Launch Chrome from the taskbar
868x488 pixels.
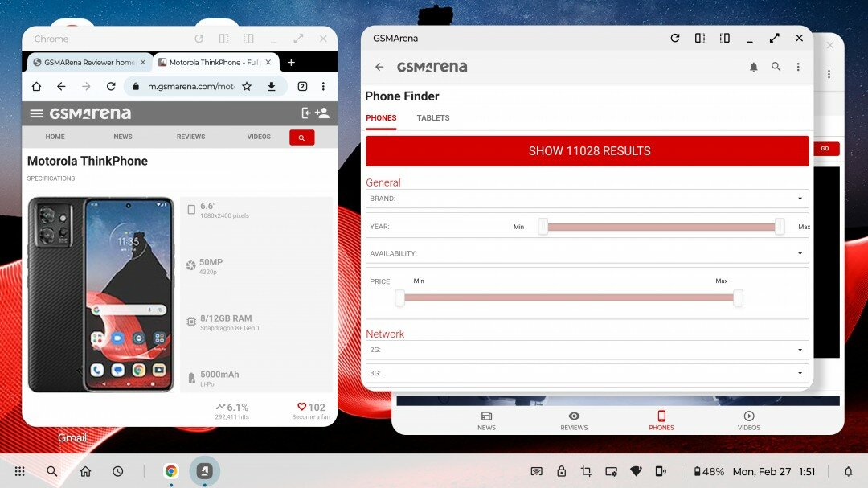coord(171,471)
